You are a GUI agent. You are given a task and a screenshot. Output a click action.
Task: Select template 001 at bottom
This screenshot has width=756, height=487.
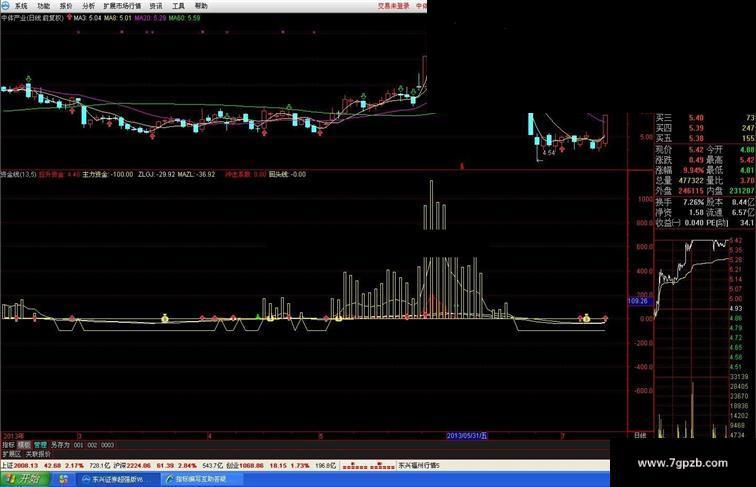click(x=79, y=445)
